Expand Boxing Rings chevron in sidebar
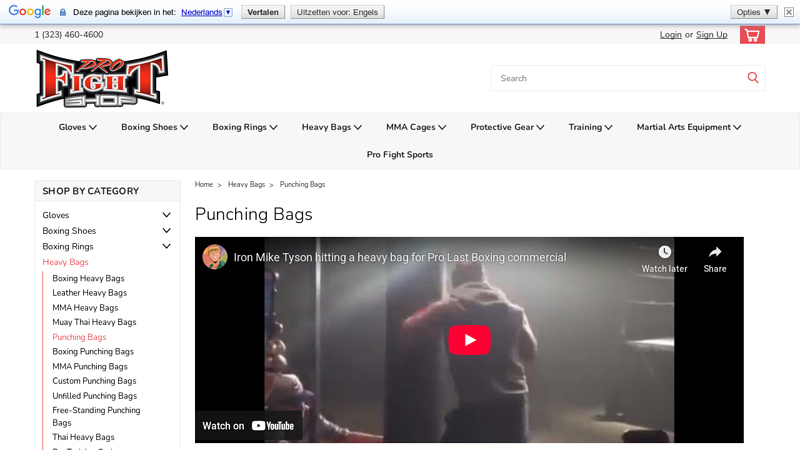800x450 pixels. [166, 246]
